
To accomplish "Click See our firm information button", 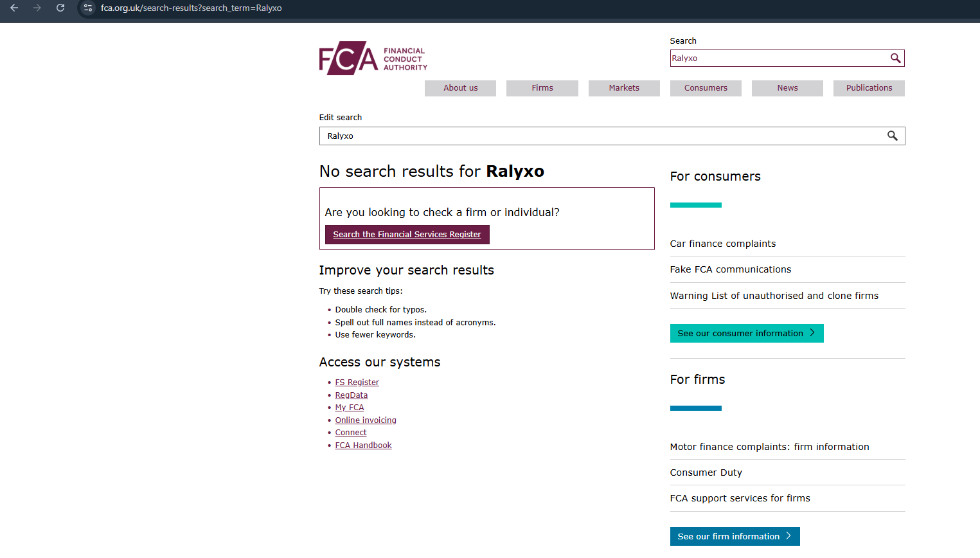I will (x=735, y=536).
